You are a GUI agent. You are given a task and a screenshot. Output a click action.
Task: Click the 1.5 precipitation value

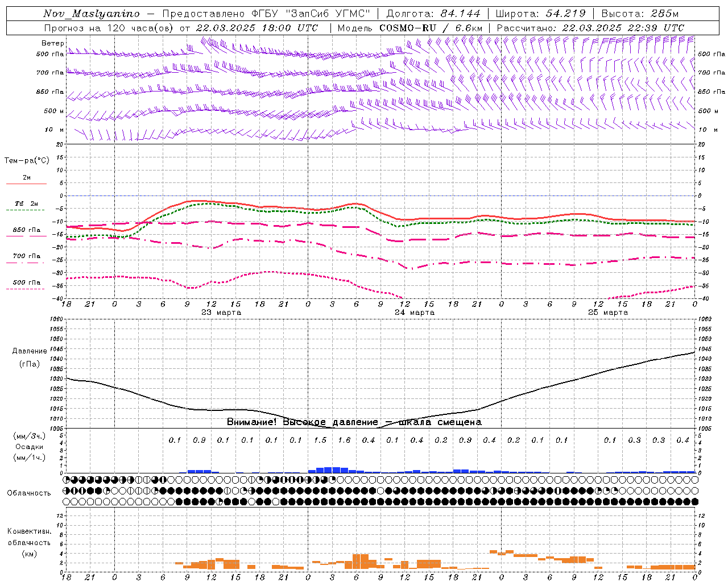(x=320, y=440)
